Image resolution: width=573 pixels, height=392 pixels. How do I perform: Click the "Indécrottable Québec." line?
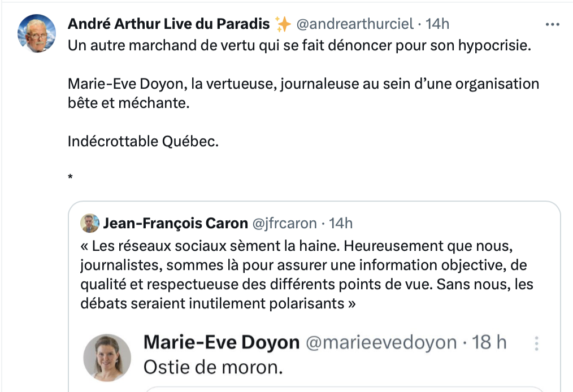143,141
